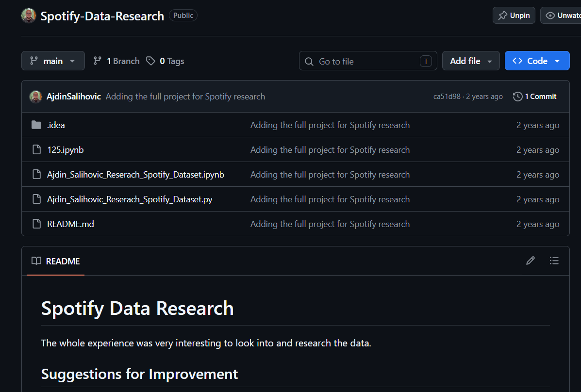Viewport: 581px width, 392px height.
Task: Click the Public visibility badge
Action: pos(183,16)
